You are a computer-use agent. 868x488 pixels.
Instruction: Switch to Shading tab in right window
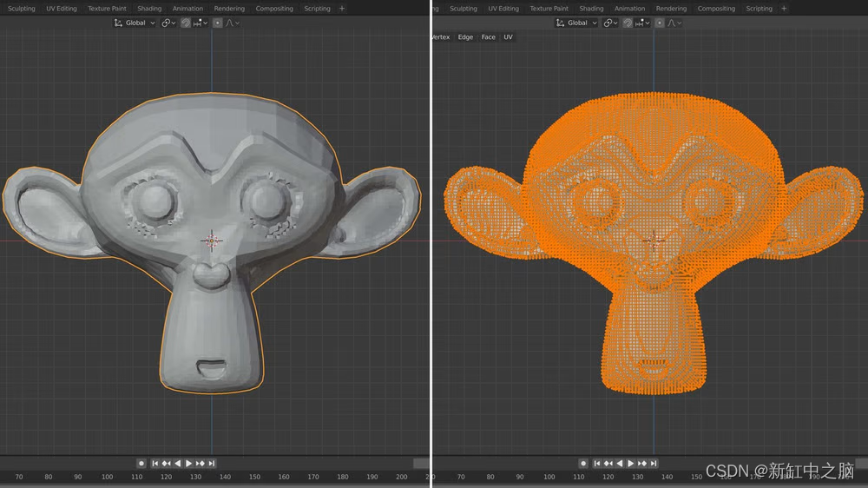tap(591, 9)
